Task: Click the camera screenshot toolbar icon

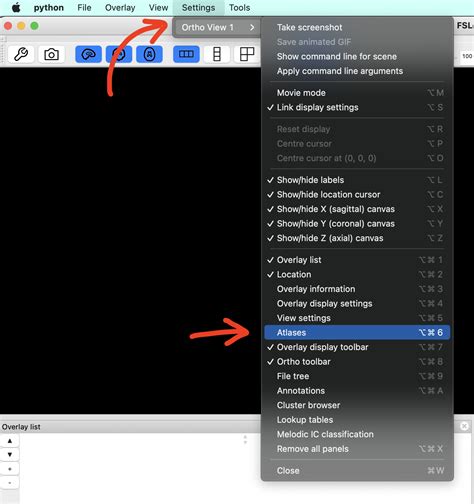Action: point(51,54)
